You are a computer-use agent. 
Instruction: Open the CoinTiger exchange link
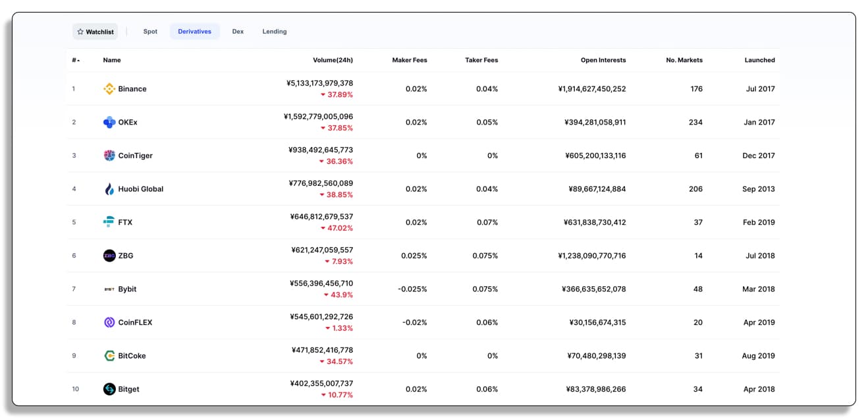pyautogui.click(x=135, y=156)
